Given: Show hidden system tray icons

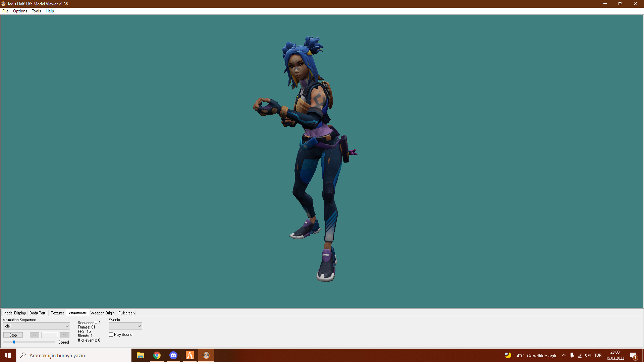Looking at the screenshot, I should tap(564, 355).
